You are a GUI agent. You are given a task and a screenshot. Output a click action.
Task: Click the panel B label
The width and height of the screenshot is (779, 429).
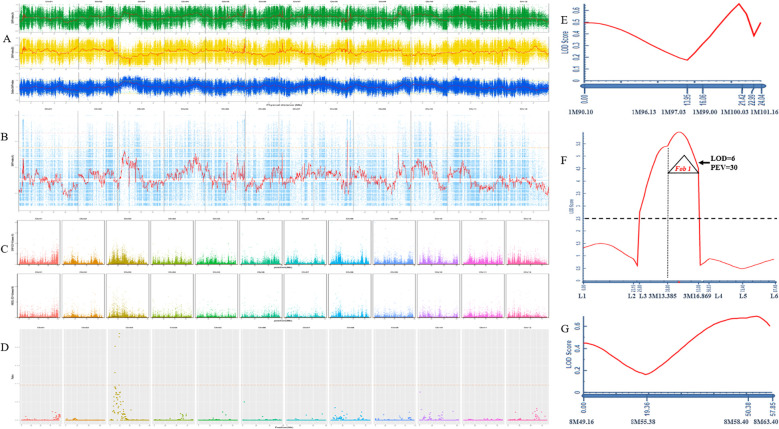coord(5,136)
